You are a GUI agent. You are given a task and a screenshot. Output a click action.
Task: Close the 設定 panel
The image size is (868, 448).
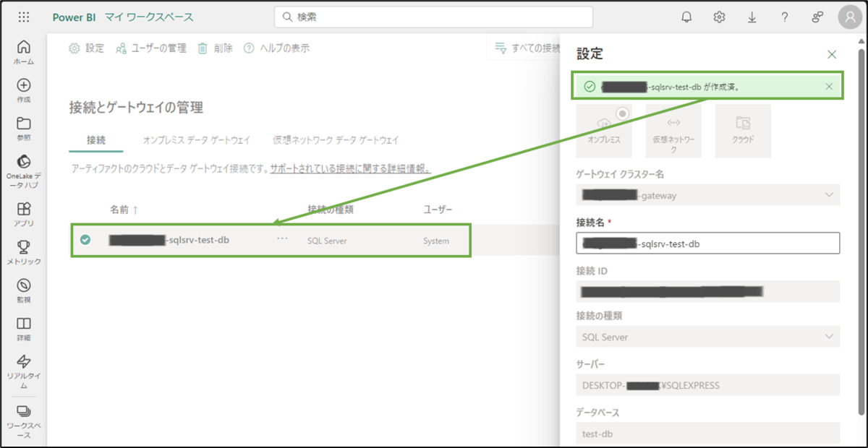(832, 54)
